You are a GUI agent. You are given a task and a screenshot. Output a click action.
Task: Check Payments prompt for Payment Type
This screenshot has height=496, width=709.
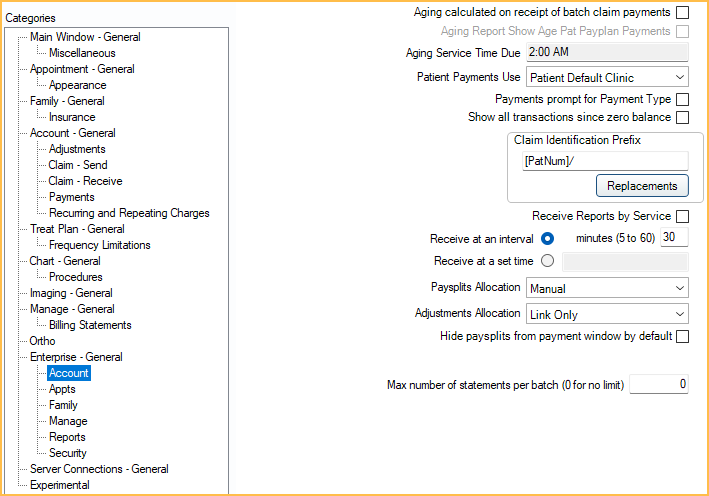pyautogui.click(x=682, y=99)
